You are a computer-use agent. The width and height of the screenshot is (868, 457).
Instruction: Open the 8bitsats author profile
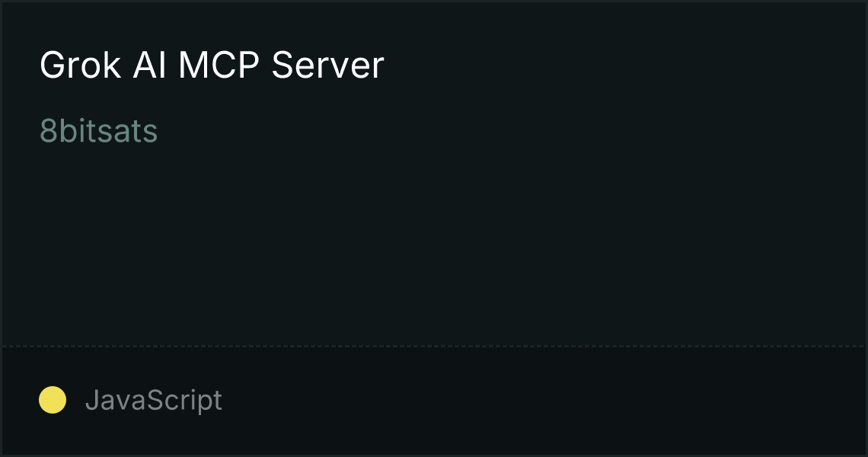pos(98,131)
